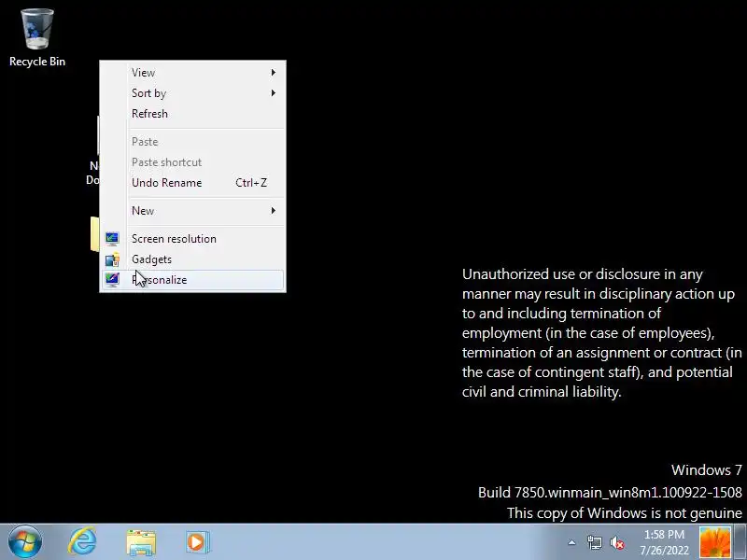Open the Windows Start menu orb
This screenshot has width=747, height=560.
(x=25, y=542)
